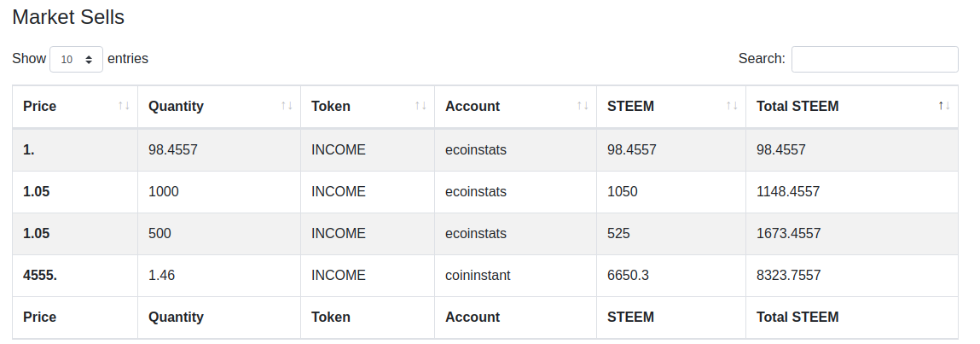Click the Price column header label
Viewport: 980px width, 344px height.
39,107
